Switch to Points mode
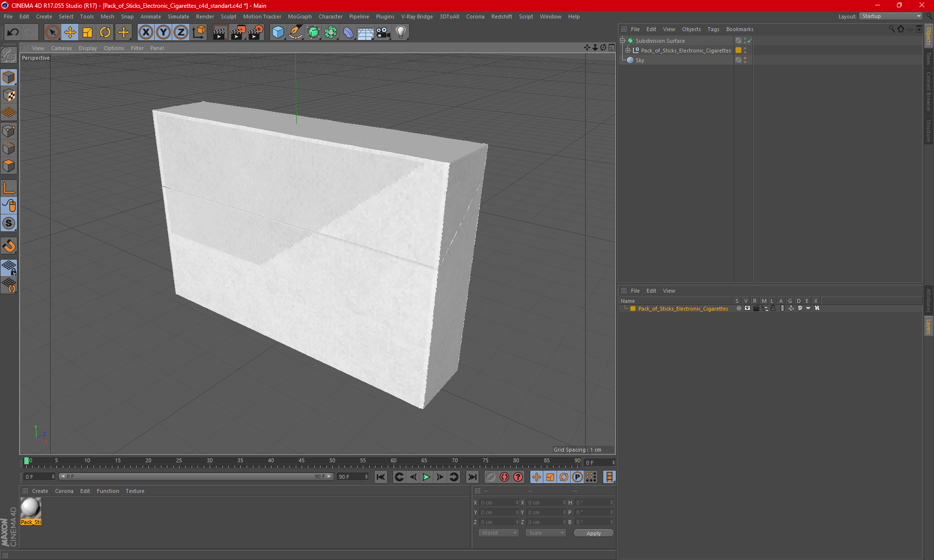The image size is (934, 560). click(x=9, y=131)
